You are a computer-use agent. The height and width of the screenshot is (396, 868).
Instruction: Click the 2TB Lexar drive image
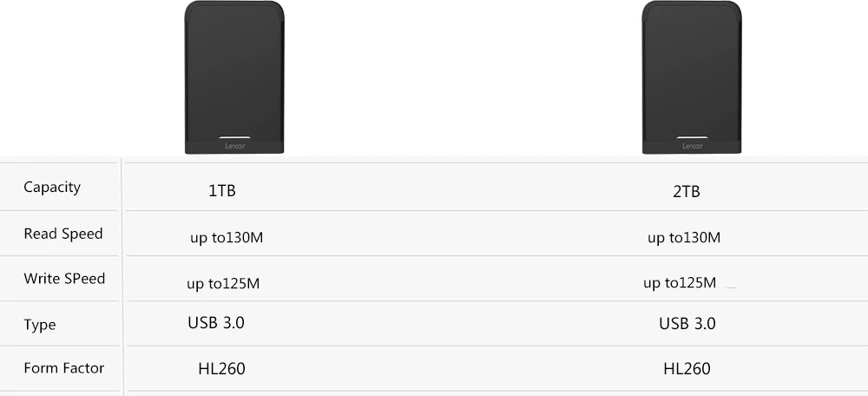coord(692,77)
